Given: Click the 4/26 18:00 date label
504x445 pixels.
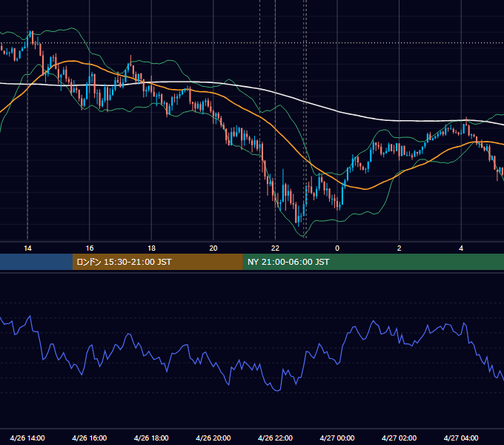Looking at the screenshot, I should (x=151, y=438).
